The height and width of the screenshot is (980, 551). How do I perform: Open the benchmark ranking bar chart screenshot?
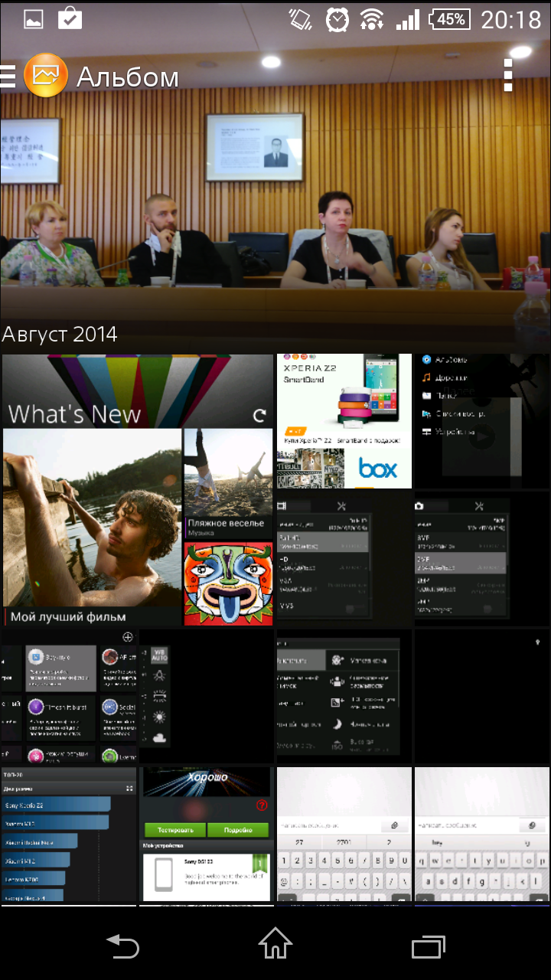pyautogui.click(x=69, y=835)
